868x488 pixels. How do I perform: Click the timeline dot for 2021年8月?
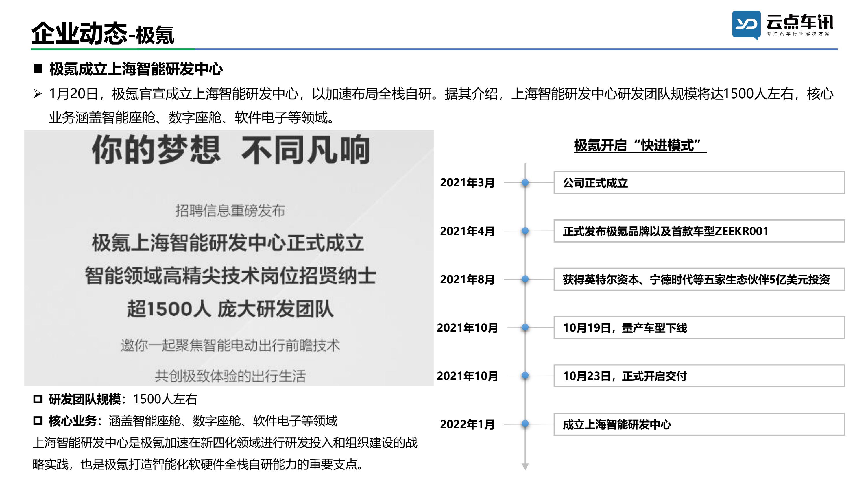point(525,279)
